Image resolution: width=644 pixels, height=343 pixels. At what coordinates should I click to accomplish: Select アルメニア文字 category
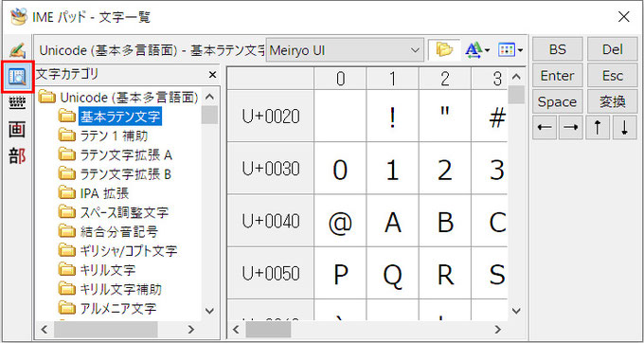tap(117, 309)
